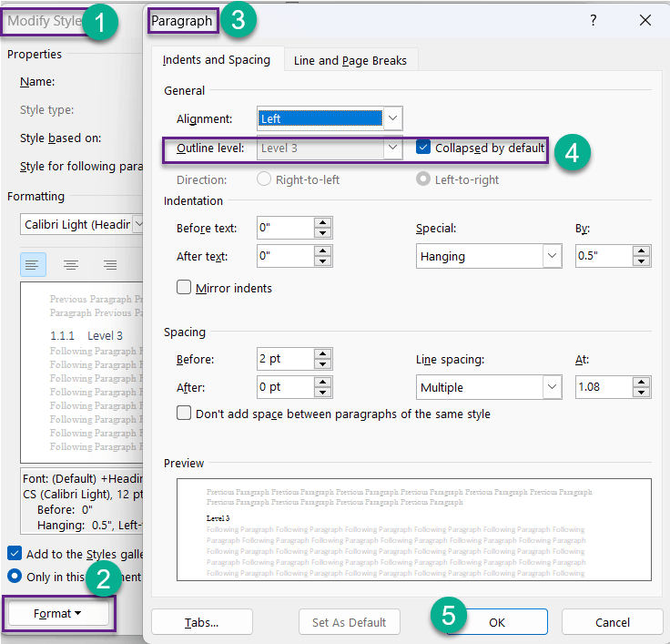Click the After text indent field
The image size is (670, 644).
click(286, 256)
